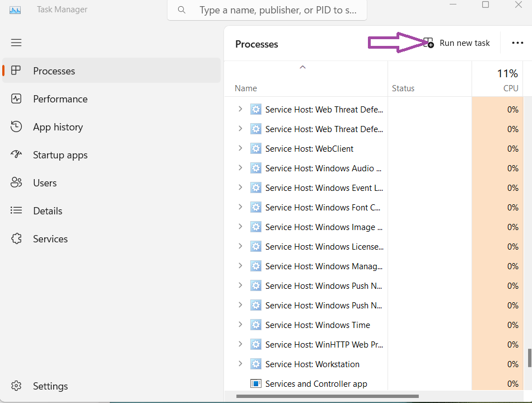This screenshot has width=532, height=403.
Task: Click the vertical scrollbar thumb
Action: coord(529,358)
